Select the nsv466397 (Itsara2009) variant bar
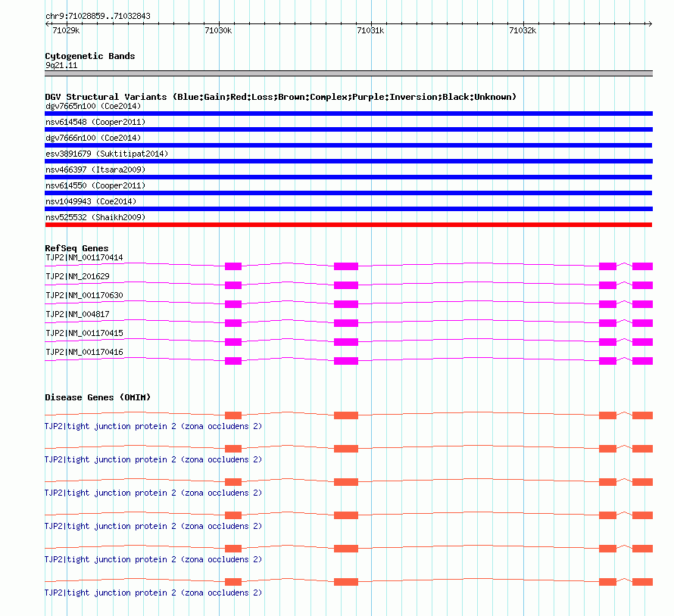 348,177
